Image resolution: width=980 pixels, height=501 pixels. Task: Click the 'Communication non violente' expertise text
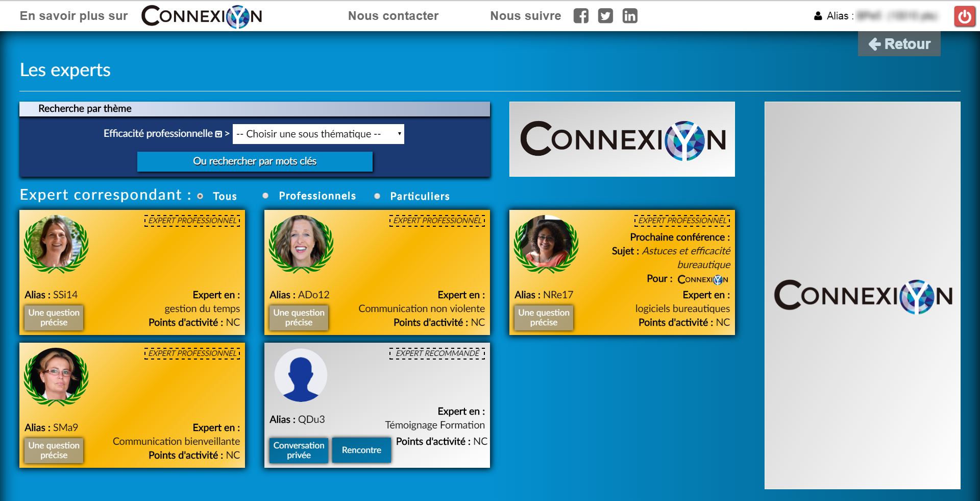pyautogui.click(x=422, y=308)
